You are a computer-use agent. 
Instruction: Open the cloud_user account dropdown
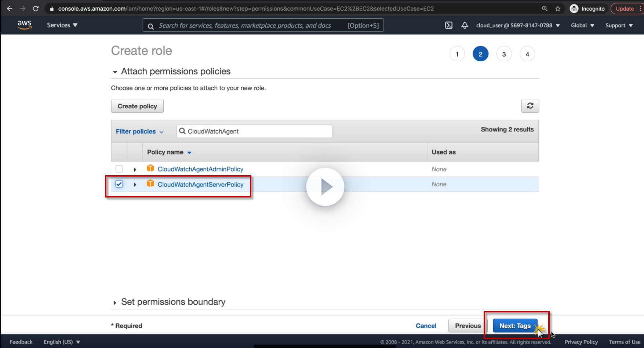518,25
